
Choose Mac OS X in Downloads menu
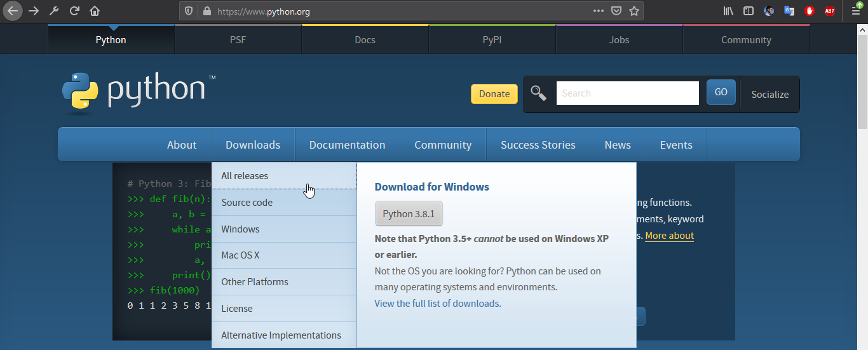[284, 255]
